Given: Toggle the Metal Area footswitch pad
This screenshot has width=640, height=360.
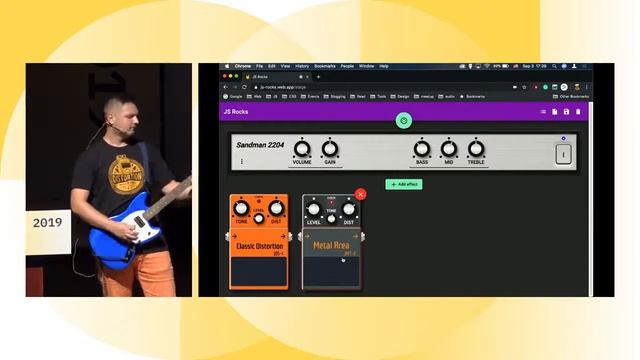Looking at the screenshot, I should pyautogui.click(x=331, y=272).
